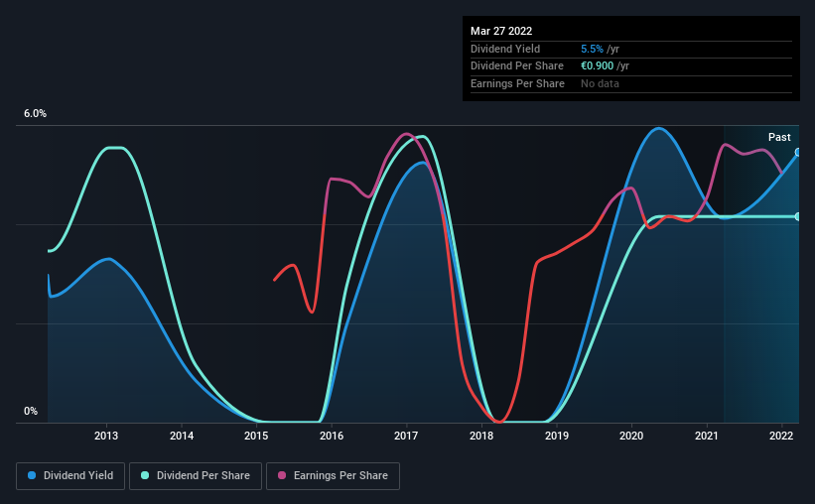Image resolution: width=815 pixels, height=504 pixels.
Task: Click the No data earnings value
Action: click(x=600, y=83)
